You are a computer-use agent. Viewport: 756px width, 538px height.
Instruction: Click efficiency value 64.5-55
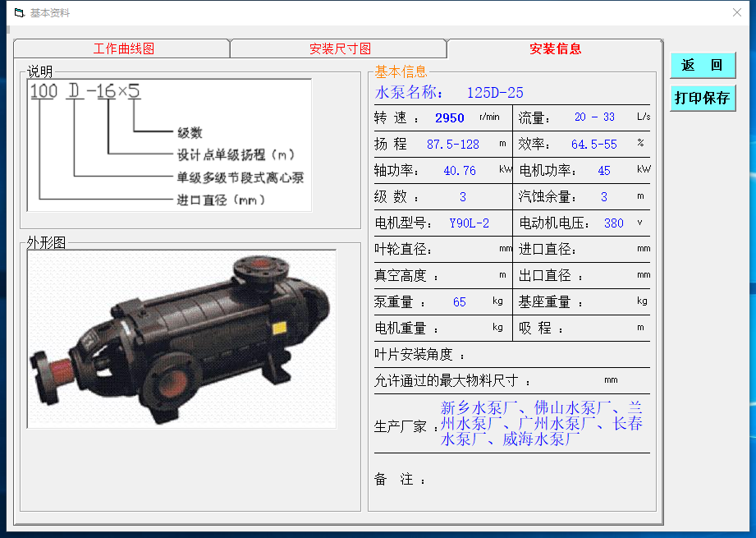pyautogui.click(x=593, y=145)
